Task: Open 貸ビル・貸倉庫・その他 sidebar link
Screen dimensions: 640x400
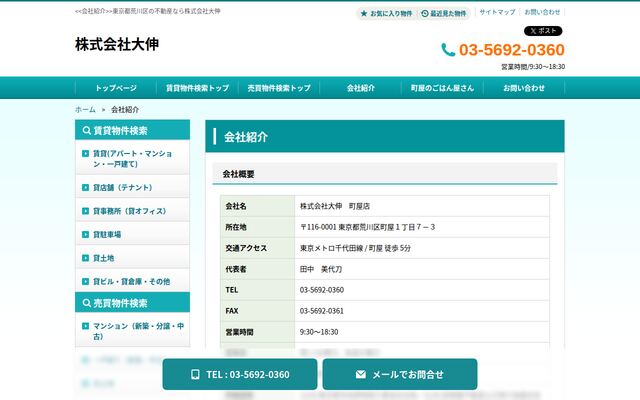Action: pos(133,281)
